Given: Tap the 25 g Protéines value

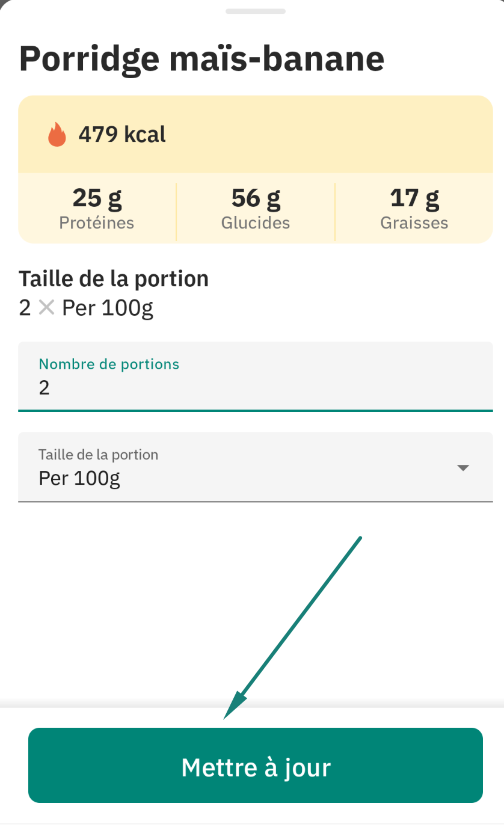Looking at the screenshot, I should click(97, 197).
